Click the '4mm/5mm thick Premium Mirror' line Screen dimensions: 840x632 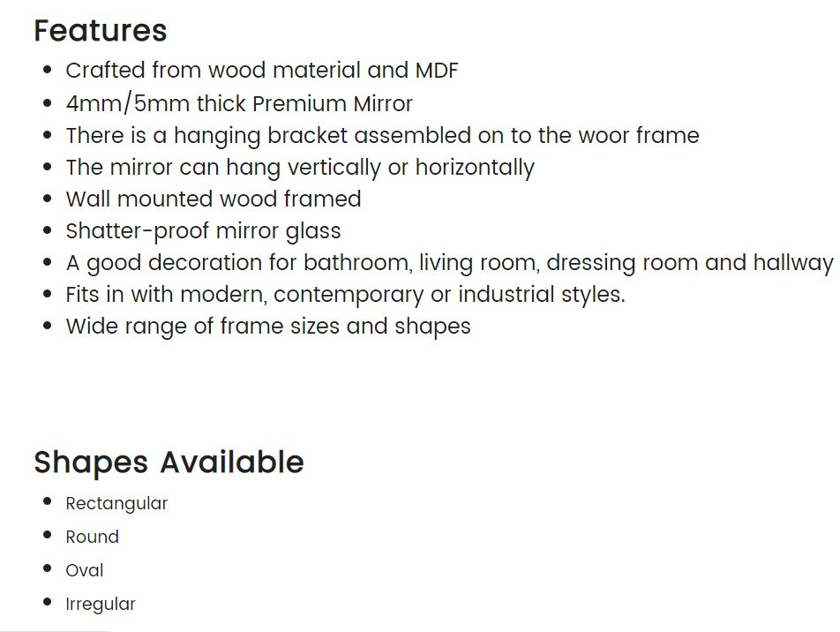pos(239,103)
